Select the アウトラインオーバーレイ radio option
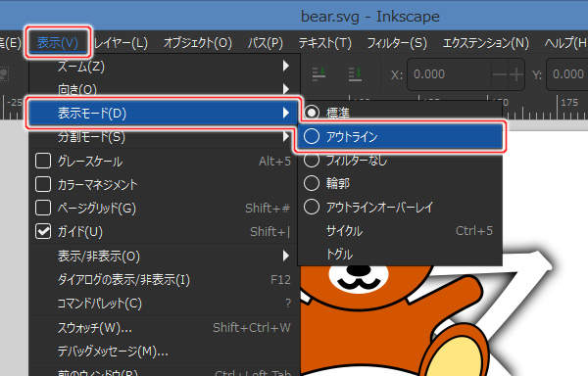The width and height of the screenshot is (588, 376). [312, 207]
